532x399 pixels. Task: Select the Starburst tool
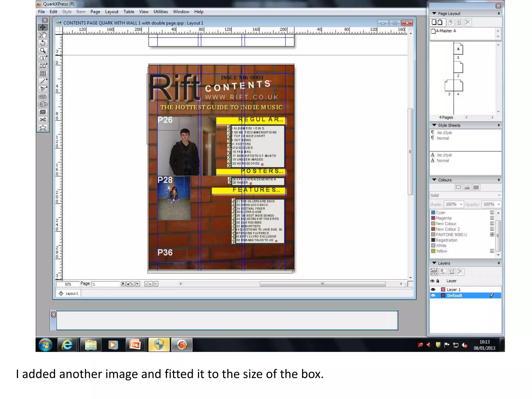tap(43, 128)
